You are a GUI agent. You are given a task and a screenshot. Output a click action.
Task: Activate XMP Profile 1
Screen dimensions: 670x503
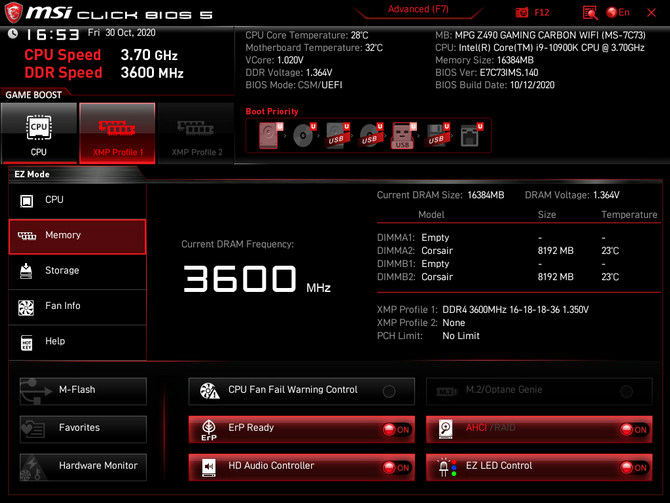coord(117,133)
